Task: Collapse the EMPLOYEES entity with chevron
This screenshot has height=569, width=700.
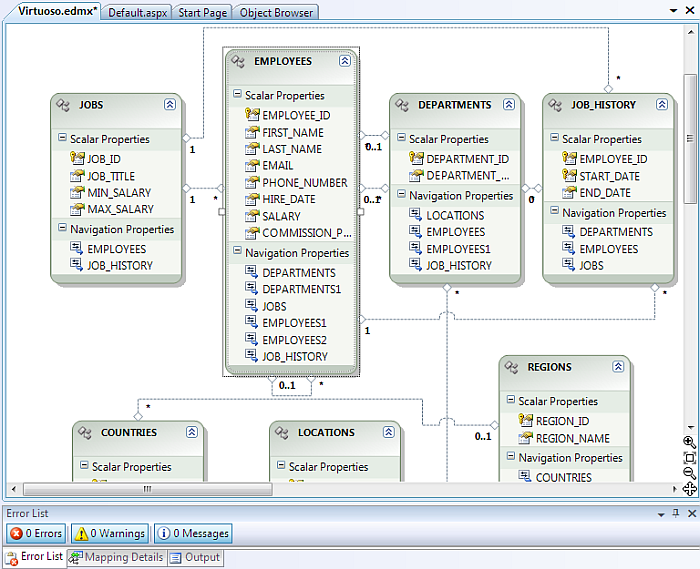Action: pos(345,61)
